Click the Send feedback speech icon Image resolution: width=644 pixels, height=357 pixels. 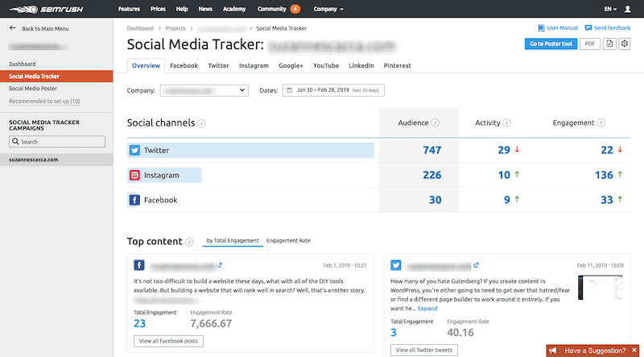[588, 28]
